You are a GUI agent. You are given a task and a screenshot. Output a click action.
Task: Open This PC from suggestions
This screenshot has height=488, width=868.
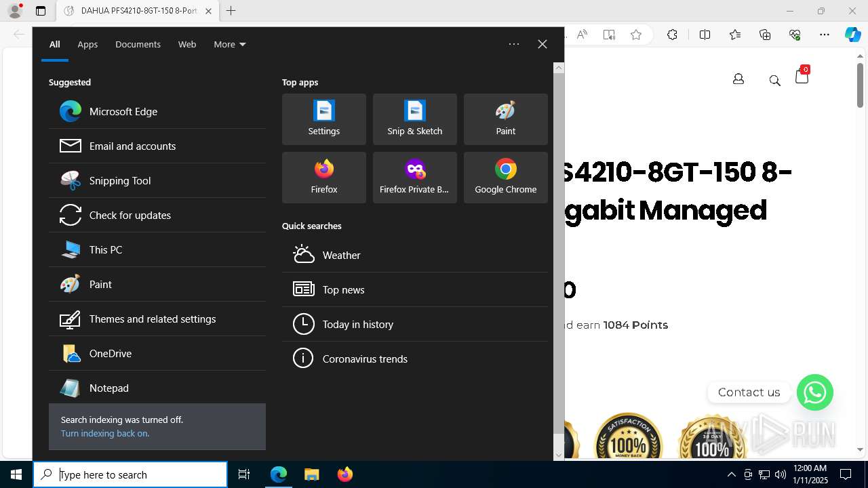pos(157,249)
